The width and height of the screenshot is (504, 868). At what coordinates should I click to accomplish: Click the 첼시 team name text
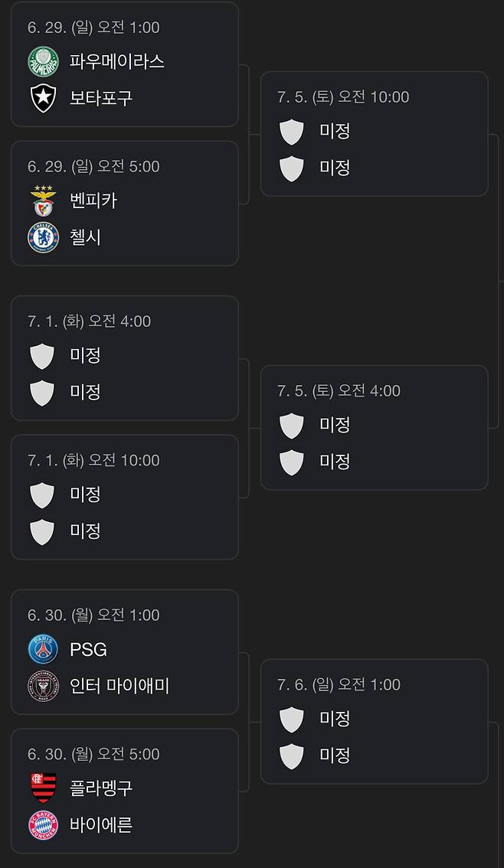point(86,238)
